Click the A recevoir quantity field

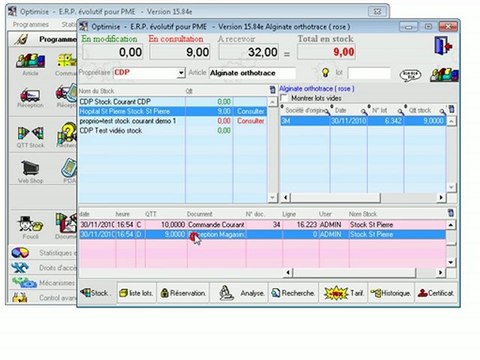[x=248, y=52]
